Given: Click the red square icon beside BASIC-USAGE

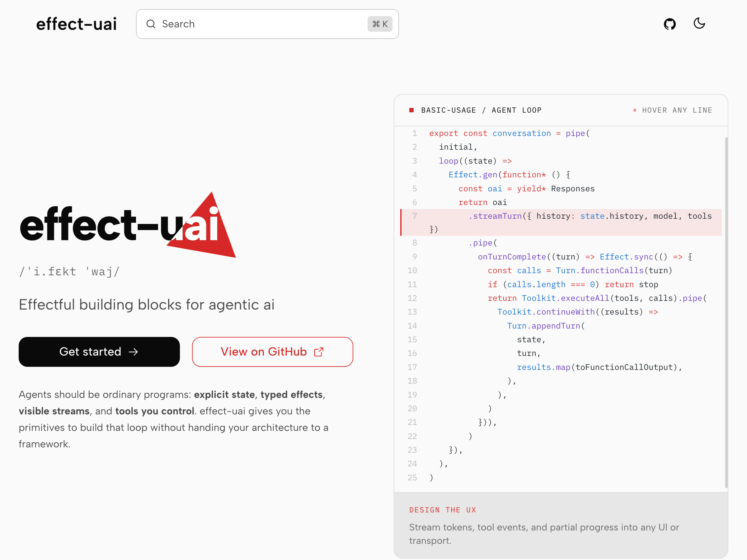Looking at the screenshot, I should (x=411, y=110).
